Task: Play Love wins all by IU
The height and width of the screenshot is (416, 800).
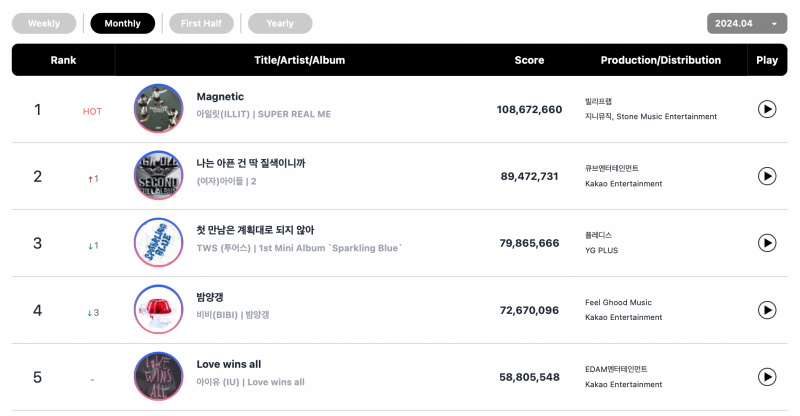Action: pos(767,377)
